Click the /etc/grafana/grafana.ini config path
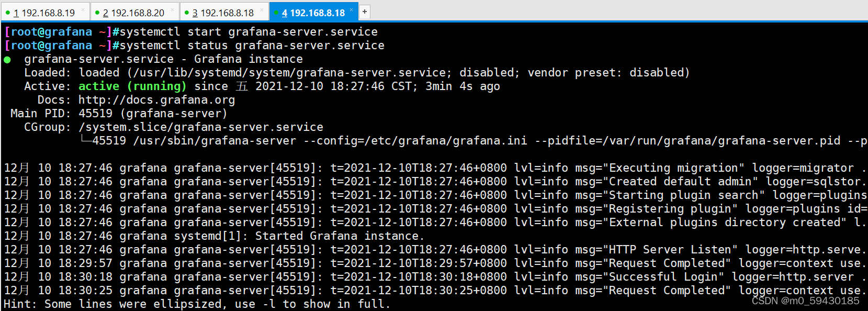868x311 pixels. coord(446,141)
